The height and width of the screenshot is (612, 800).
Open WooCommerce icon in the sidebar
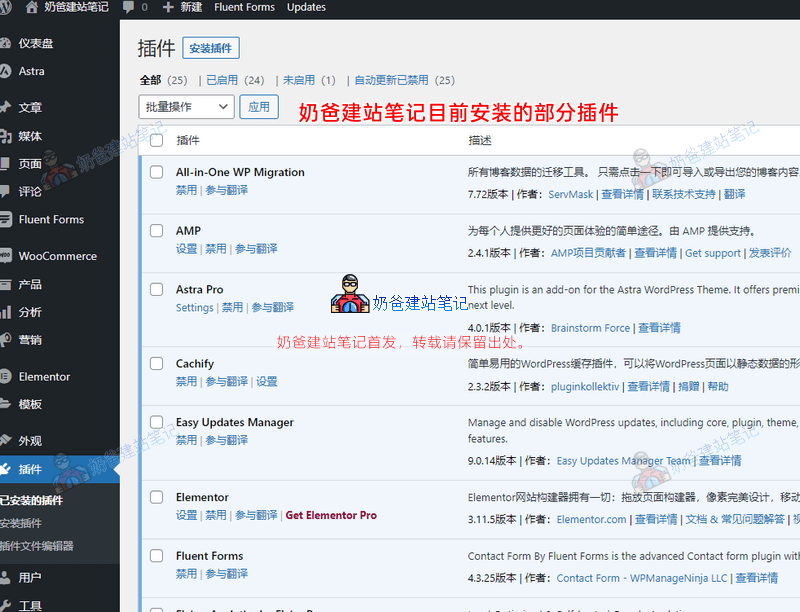coord(6,256)
